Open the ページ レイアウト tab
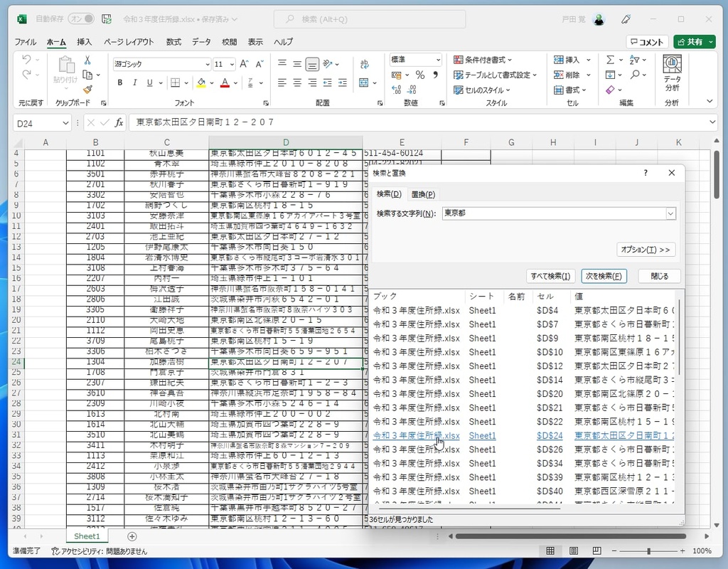This screenshot has width=728, height=569. [129, 42]
